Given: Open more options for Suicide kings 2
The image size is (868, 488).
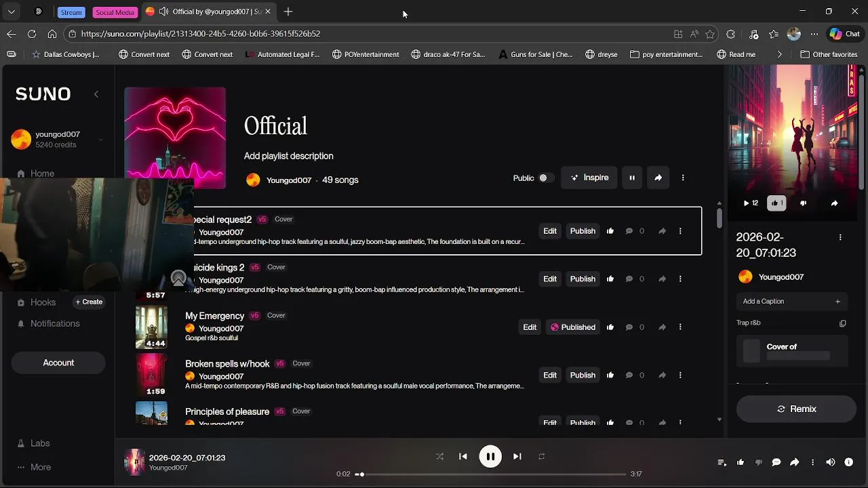Looking at the screenshot, I should point(680,279).
